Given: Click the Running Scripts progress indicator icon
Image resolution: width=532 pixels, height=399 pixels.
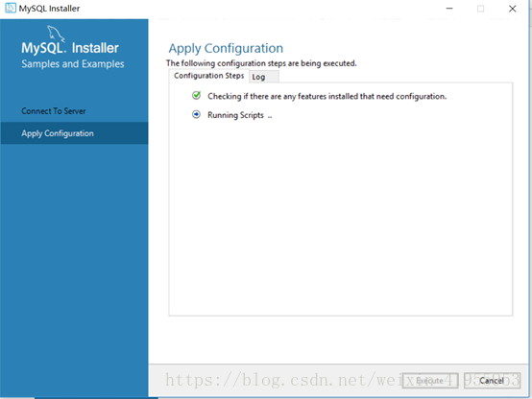Looking at the screenshot, I should (x=196, y=114).
